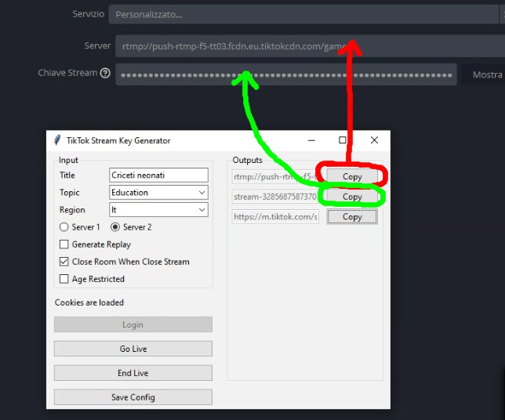
Task: Click the TikTok Stream Key Generator title text
Action: (118, 140)
